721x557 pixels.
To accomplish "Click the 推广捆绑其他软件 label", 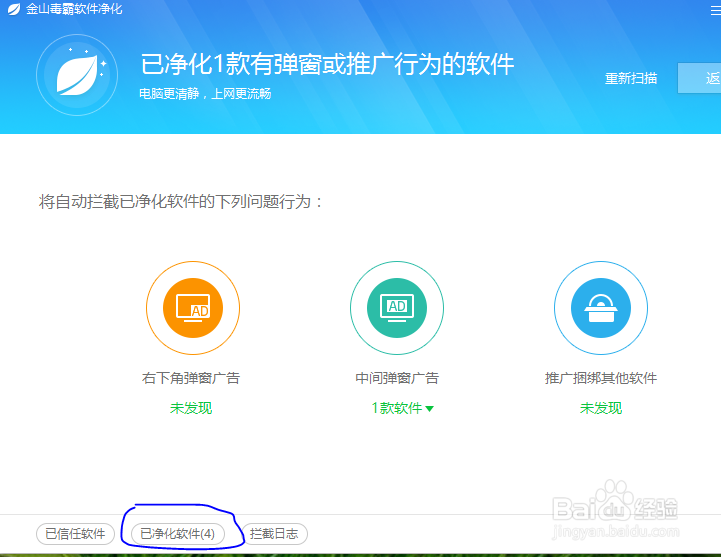I will (x=601, y=378).
